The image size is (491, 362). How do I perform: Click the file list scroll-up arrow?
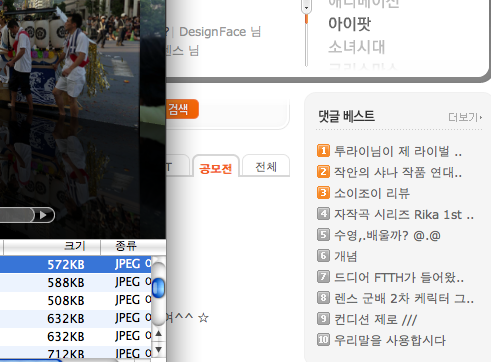[159, 333]
